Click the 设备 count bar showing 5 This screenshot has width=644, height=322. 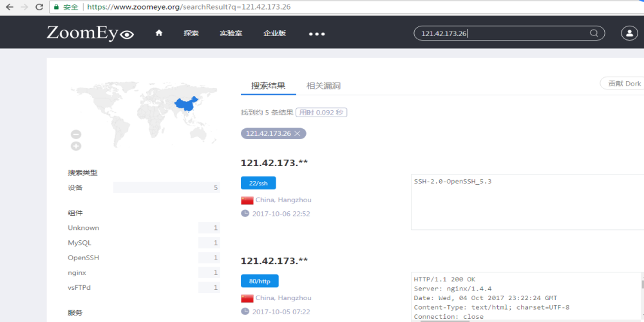coord(167,187)
